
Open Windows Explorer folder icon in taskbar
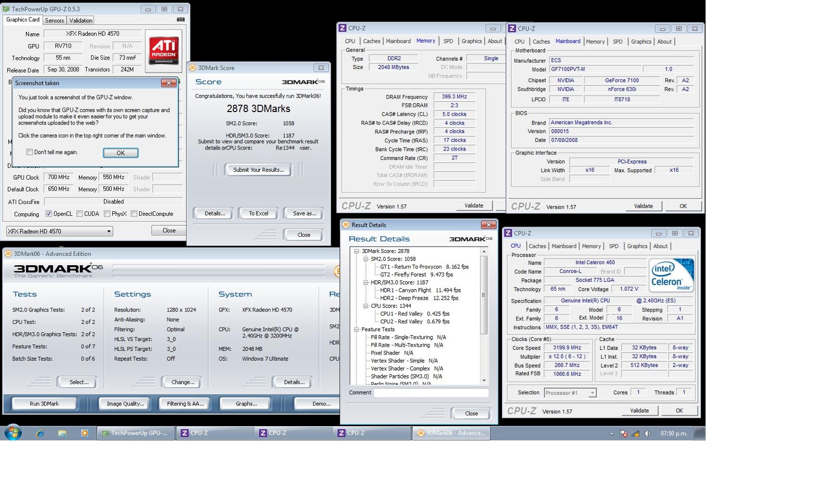pyautogui.click(x=62, y=433)
